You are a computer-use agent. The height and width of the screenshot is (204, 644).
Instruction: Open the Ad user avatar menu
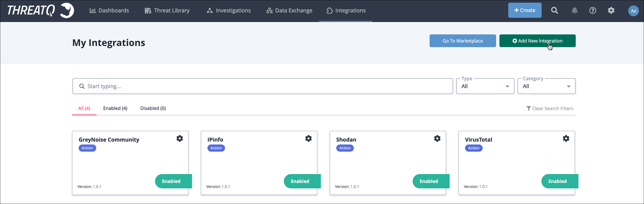tap(634, 11)
